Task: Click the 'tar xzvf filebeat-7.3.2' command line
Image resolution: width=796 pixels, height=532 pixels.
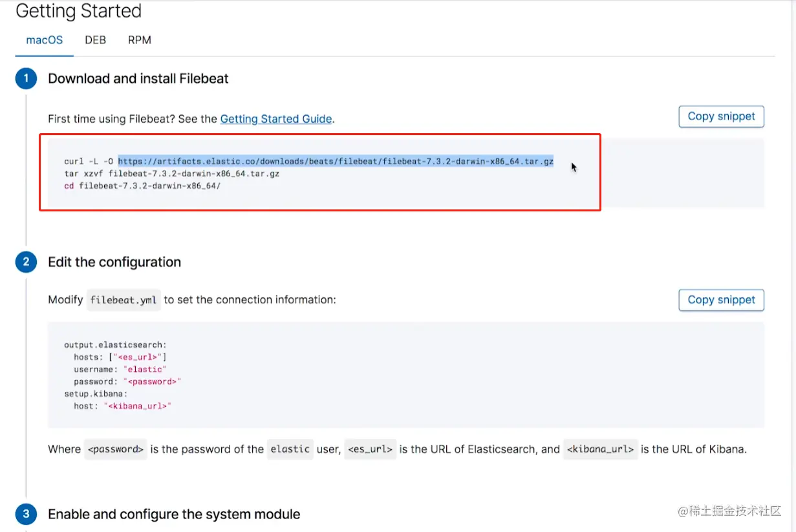Action: pos(172,174)
